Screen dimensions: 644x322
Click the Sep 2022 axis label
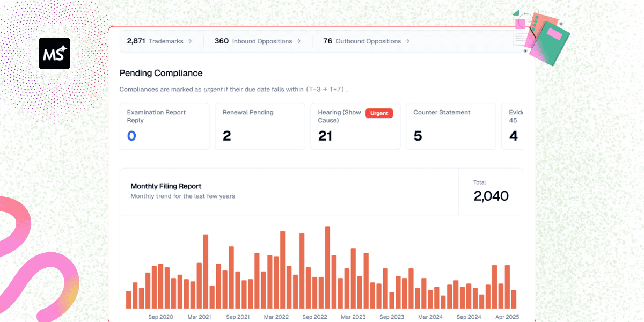pos(314,317)
